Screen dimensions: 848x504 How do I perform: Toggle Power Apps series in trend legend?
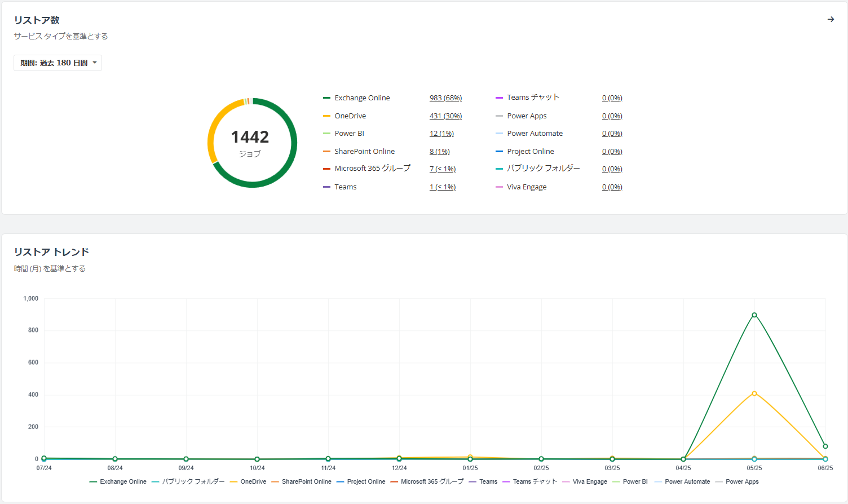(737, 481)
